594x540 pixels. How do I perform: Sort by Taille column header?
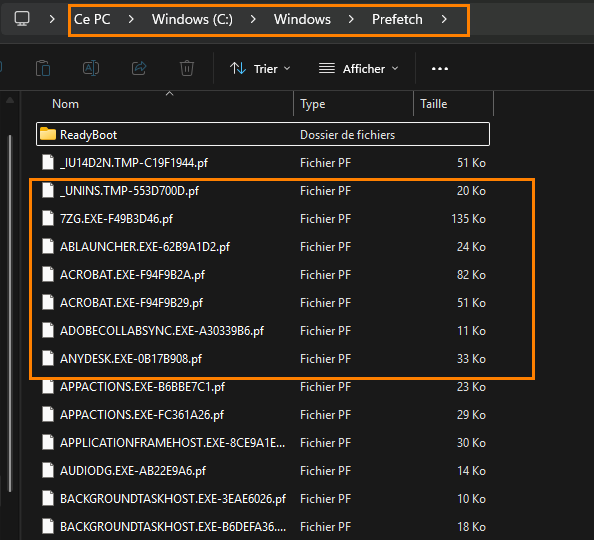(x=434, y=103)
